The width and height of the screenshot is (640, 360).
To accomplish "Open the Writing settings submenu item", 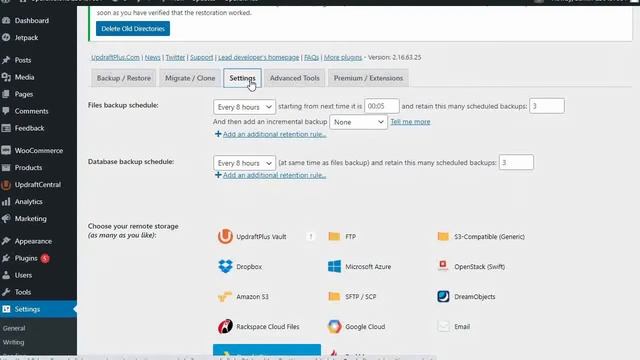I will pyautogui.click(x=13, y=342).
